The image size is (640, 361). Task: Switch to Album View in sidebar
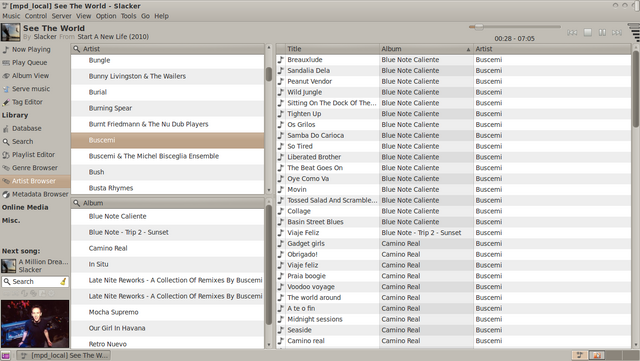pos(30,76)
